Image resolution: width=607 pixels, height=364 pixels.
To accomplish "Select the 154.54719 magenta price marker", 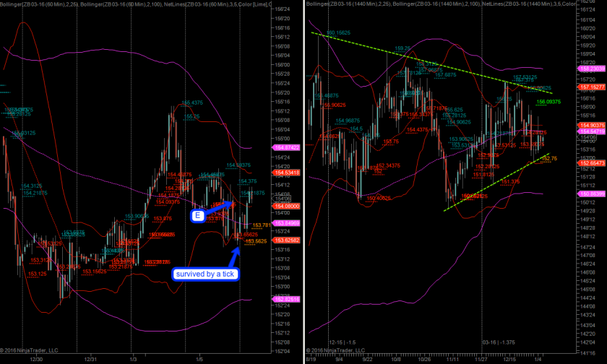I will pyautogui.click(x=592, y=131).
